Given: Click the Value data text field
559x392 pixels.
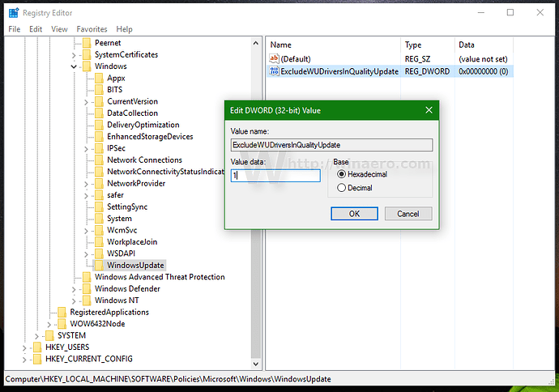Looking at the screenshot, I should tap(275, 175).
